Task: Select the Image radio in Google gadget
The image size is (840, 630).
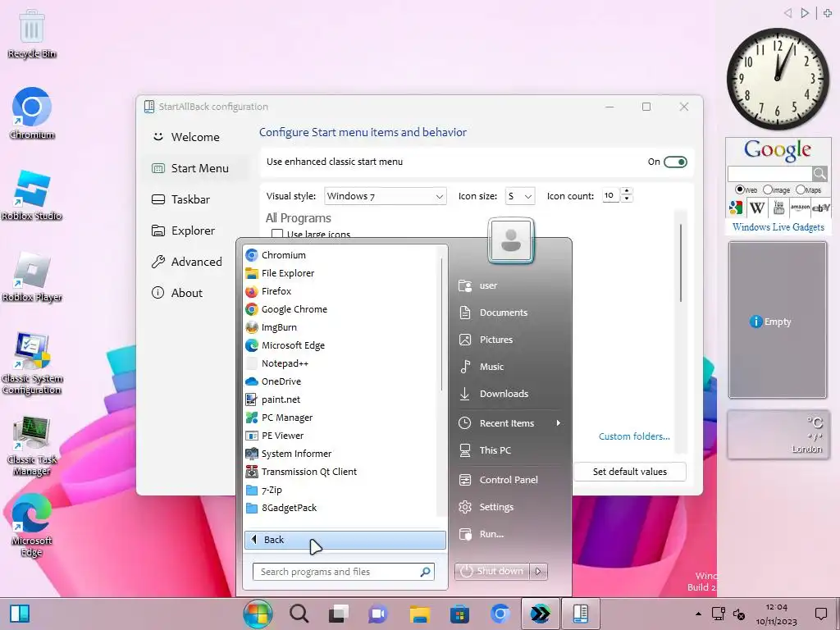Action: [768, 189]
